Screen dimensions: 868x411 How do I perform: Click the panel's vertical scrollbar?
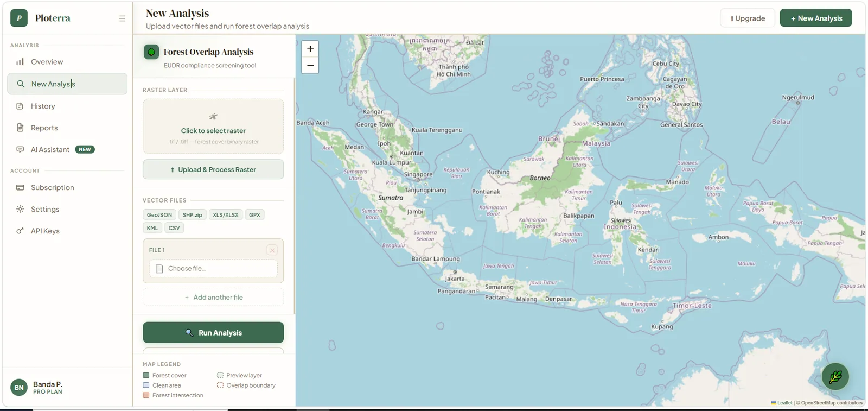click(295, 195)
